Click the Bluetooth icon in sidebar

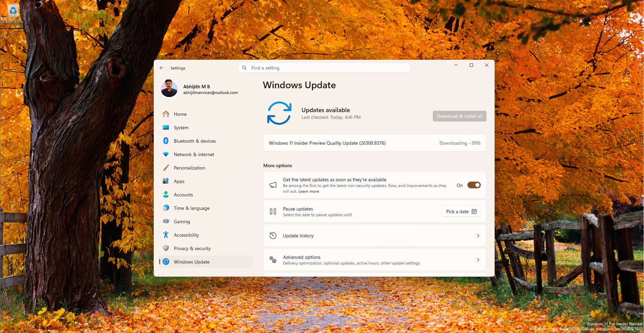(166, 141)
